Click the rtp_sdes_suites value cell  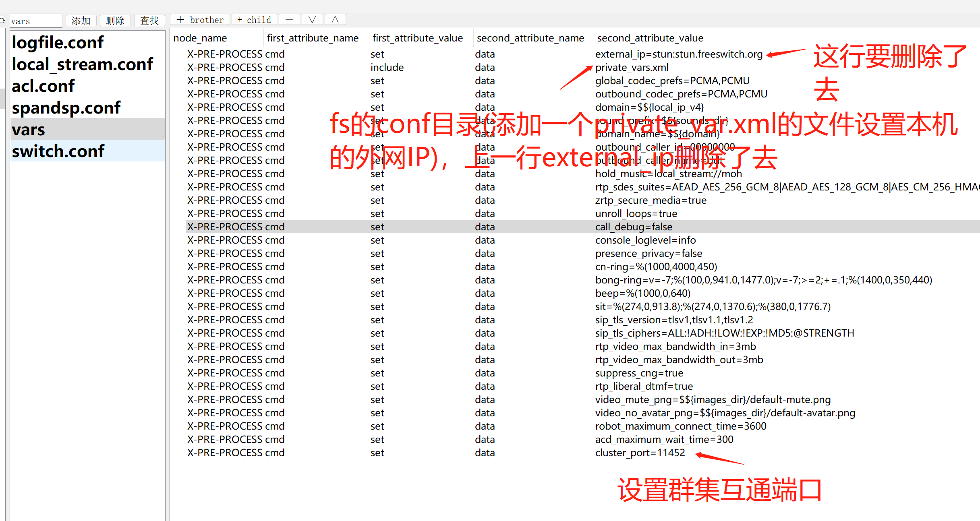(x=787, y=187)
